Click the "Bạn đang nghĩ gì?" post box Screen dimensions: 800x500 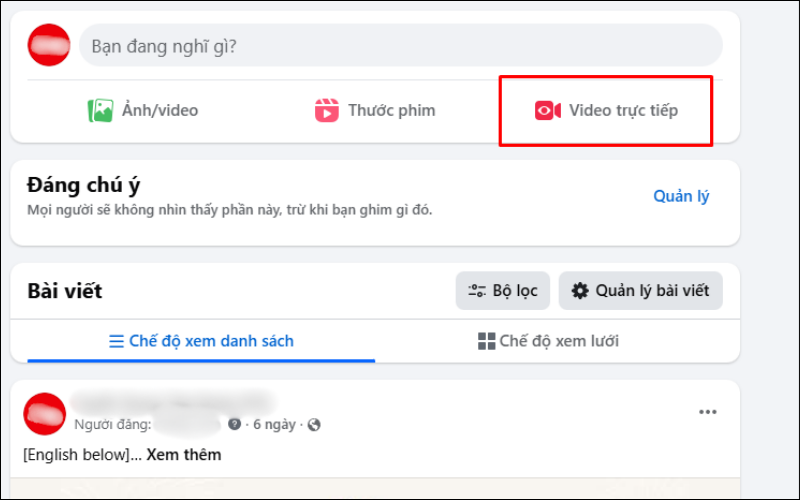pos(401,45)
